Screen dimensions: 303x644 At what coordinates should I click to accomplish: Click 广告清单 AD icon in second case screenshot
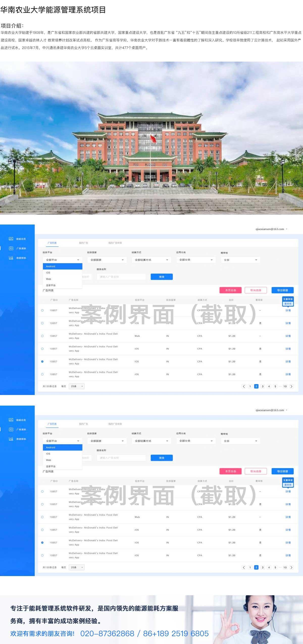pos(11,429)
